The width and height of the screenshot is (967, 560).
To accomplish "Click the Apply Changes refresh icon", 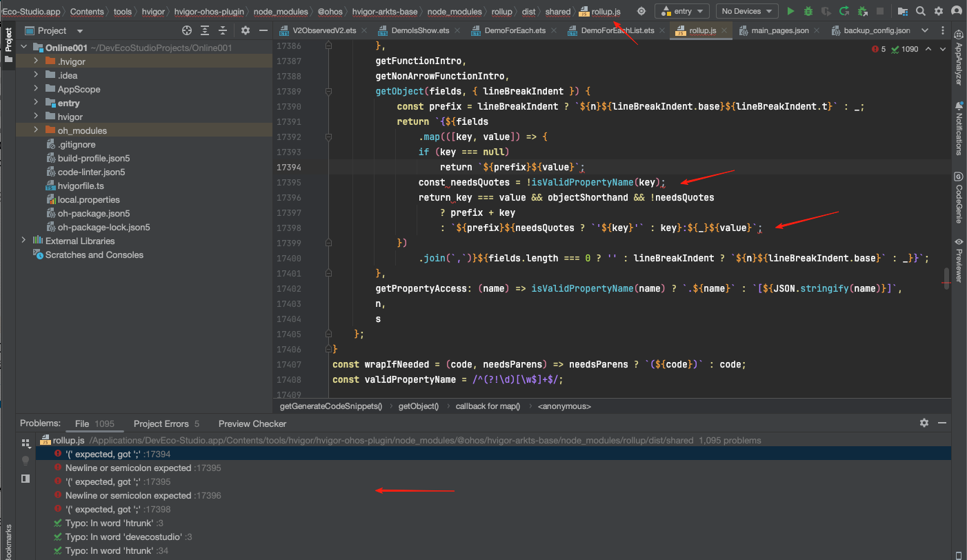I will pyautogui.click(x=844, y=11).
